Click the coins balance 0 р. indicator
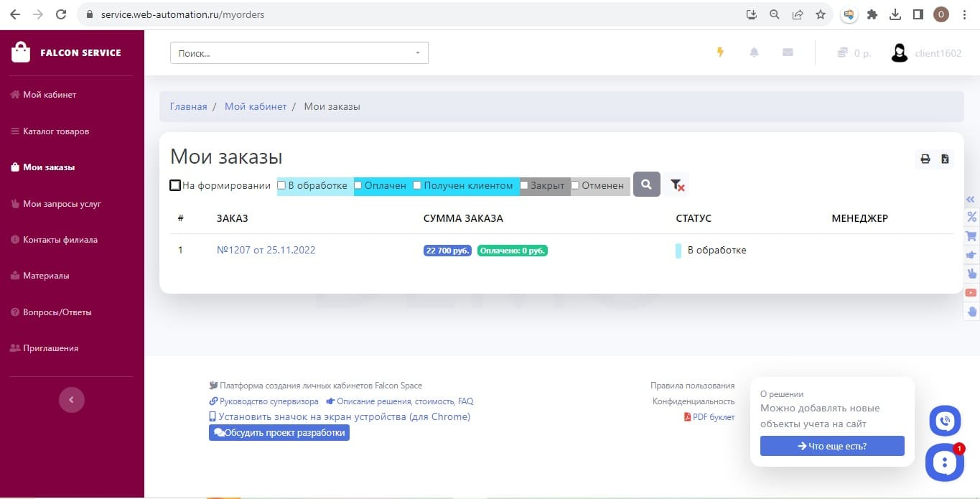Screen dimensions: 980x499 (x=854, y=53)
